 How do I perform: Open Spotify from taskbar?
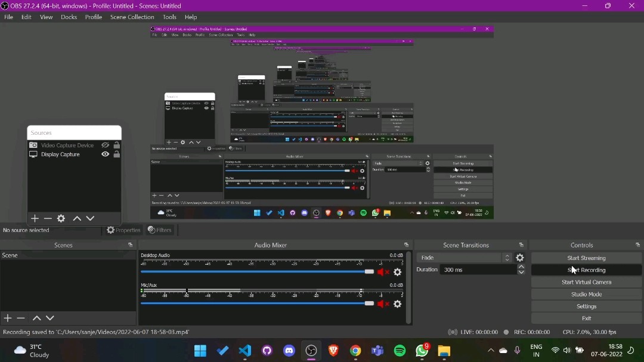point(400,351)
